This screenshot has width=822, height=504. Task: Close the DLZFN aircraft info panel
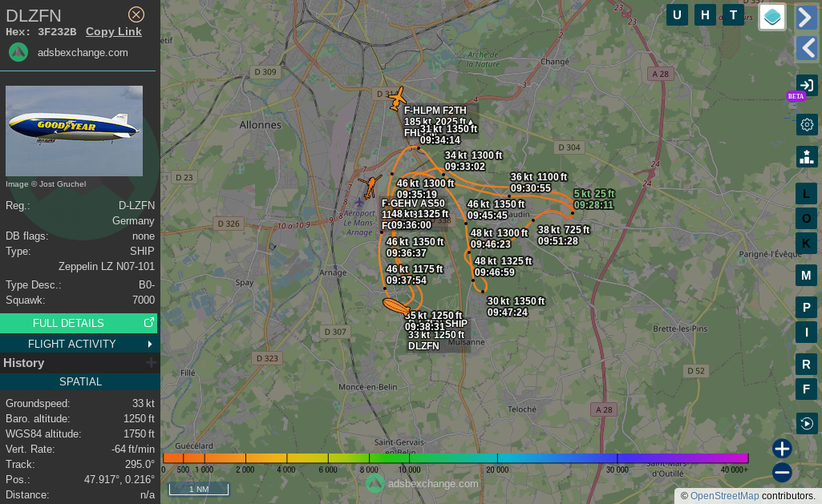tap(136, 14)
